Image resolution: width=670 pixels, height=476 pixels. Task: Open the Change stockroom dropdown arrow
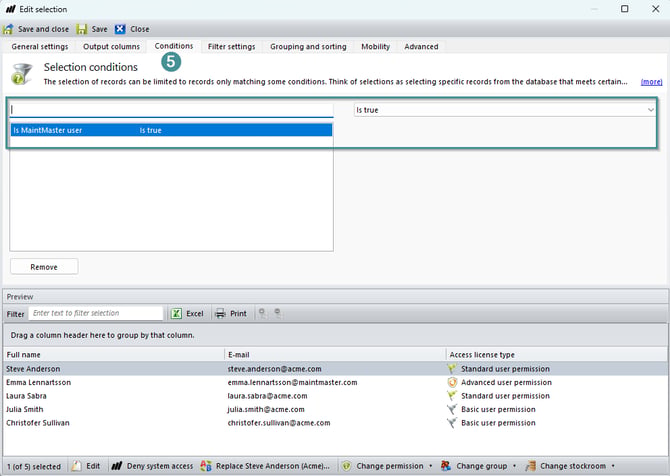coord(613,466)
